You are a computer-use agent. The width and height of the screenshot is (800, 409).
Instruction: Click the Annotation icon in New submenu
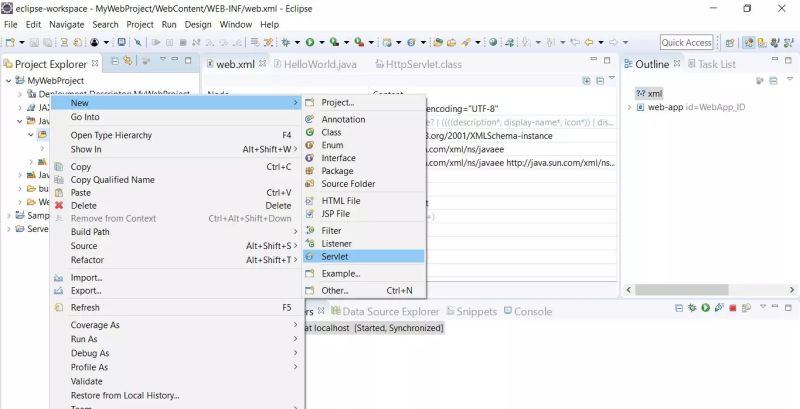[310, 119]
